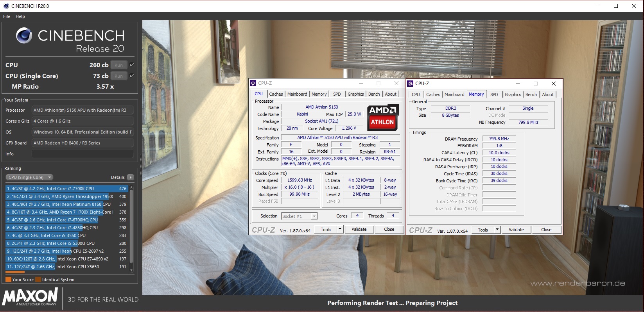Switch to Caches tab in left CPU-Z
This screenshot has width=644, height=312.
click(x=276, y=94)
